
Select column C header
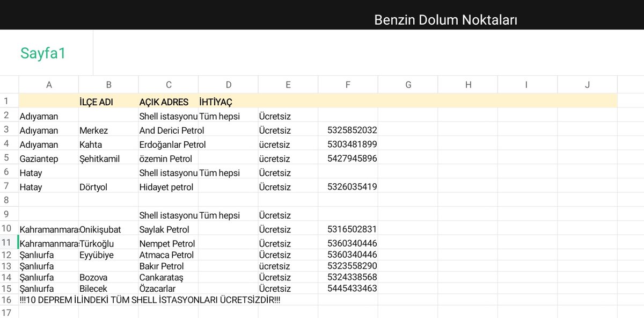pos(169,84)
